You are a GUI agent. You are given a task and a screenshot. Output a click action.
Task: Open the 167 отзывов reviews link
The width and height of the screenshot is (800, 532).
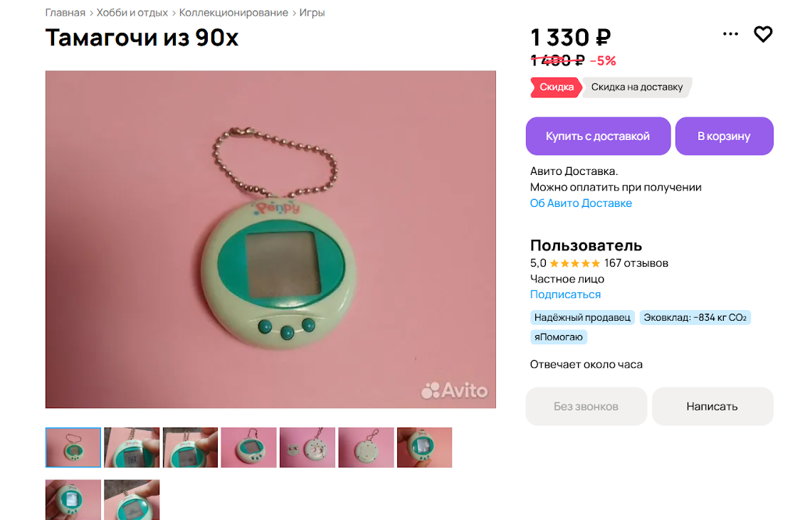tap(636, 263)
